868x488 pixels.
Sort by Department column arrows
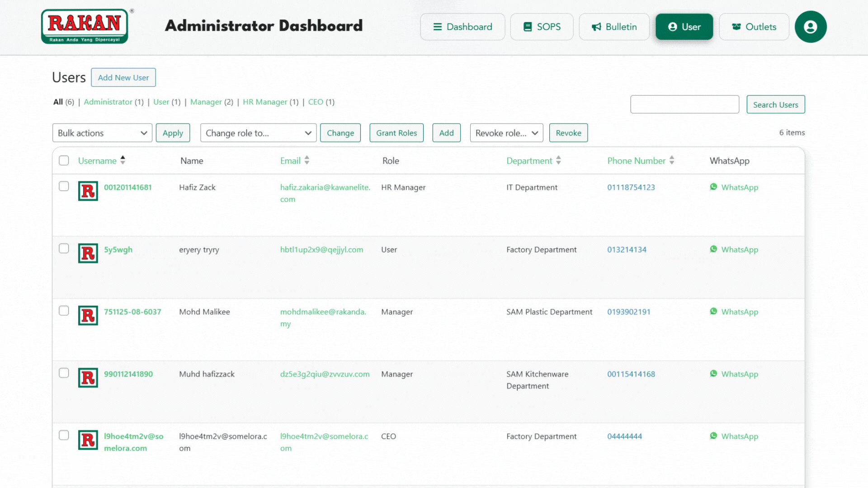coord(558,160)
